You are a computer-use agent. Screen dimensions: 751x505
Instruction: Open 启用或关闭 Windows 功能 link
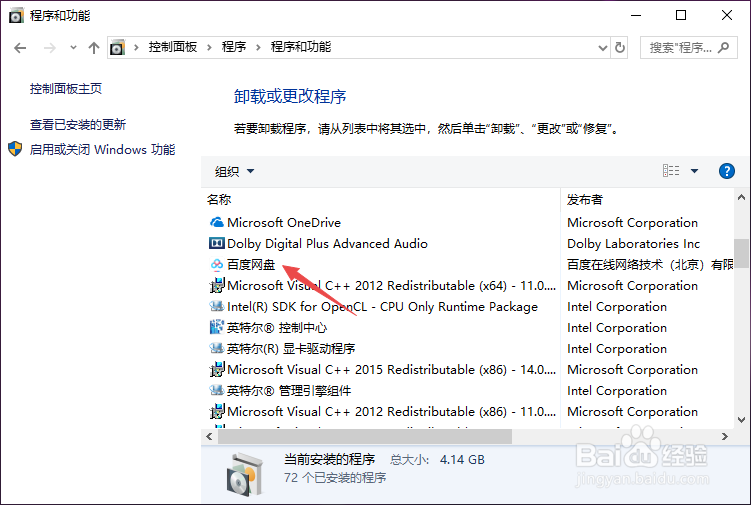tap(102, 149)
